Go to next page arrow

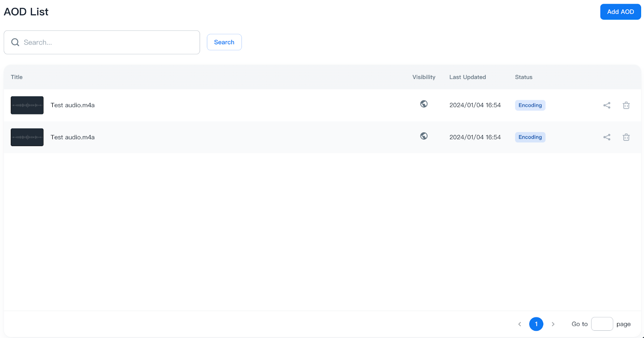tap(553, 324)
